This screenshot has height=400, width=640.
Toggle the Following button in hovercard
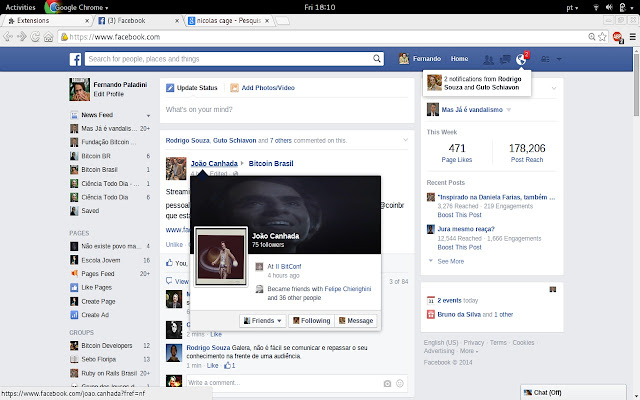pos(311,321)
